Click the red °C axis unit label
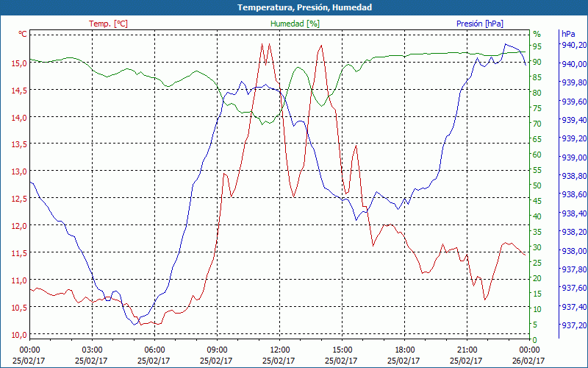 click(23, 34)
